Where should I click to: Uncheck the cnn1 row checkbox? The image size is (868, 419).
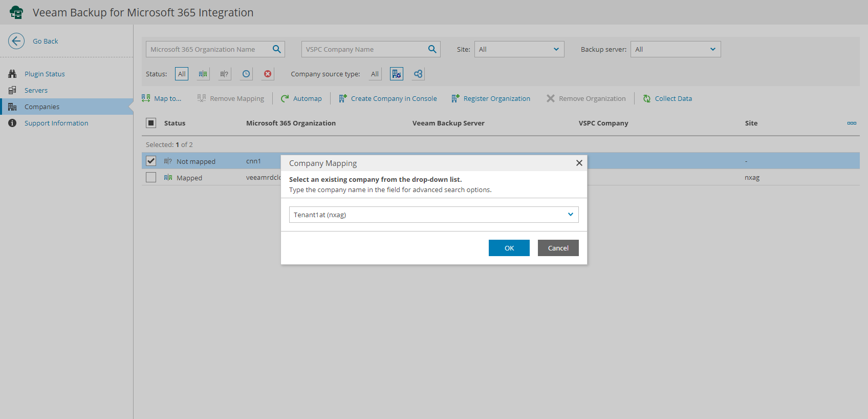(x=151, y=161)
